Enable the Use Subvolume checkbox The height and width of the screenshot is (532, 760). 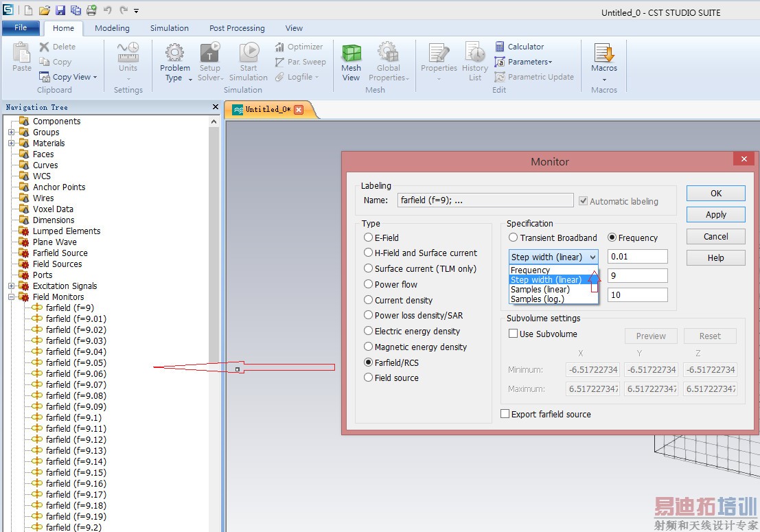[x=513, y=334]
